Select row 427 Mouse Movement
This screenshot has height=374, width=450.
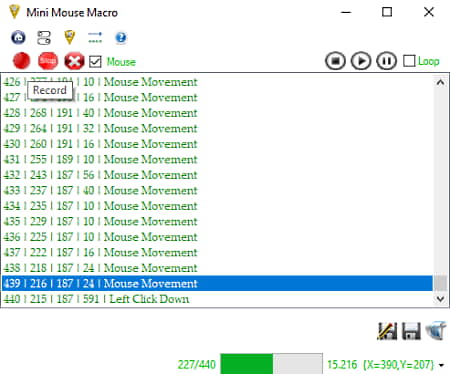[217, 97]
